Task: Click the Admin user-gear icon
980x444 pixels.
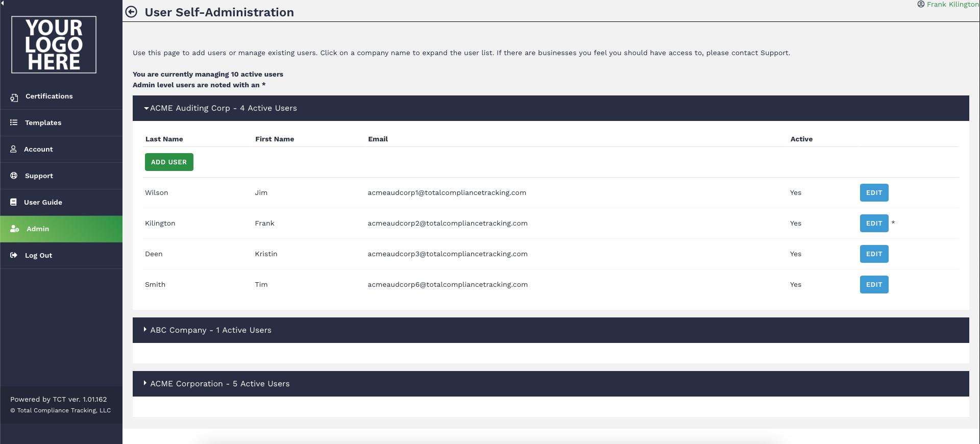Action: pos(15,229)
